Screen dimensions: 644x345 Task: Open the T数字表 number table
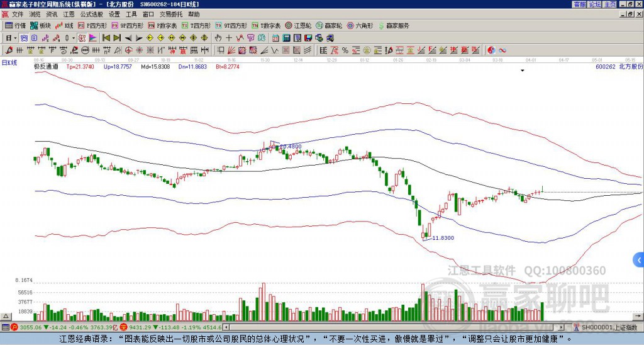tap(266, 25)
